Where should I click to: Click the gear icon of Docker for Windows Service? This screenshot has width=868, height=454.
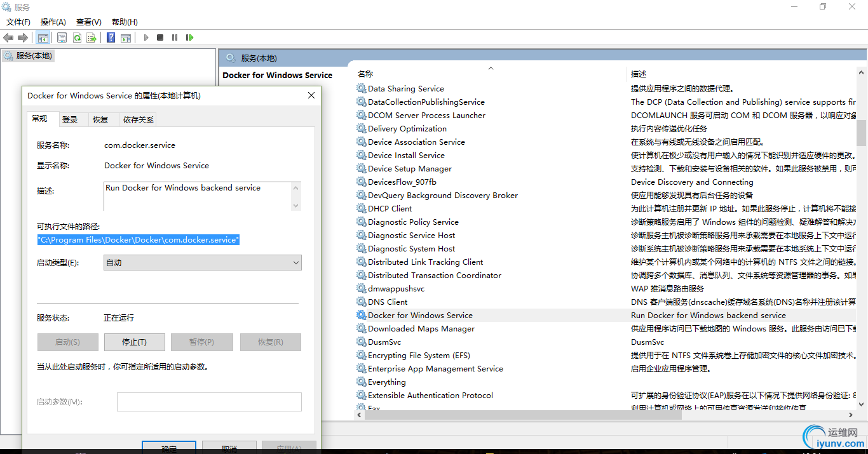[x=361, y=315]
